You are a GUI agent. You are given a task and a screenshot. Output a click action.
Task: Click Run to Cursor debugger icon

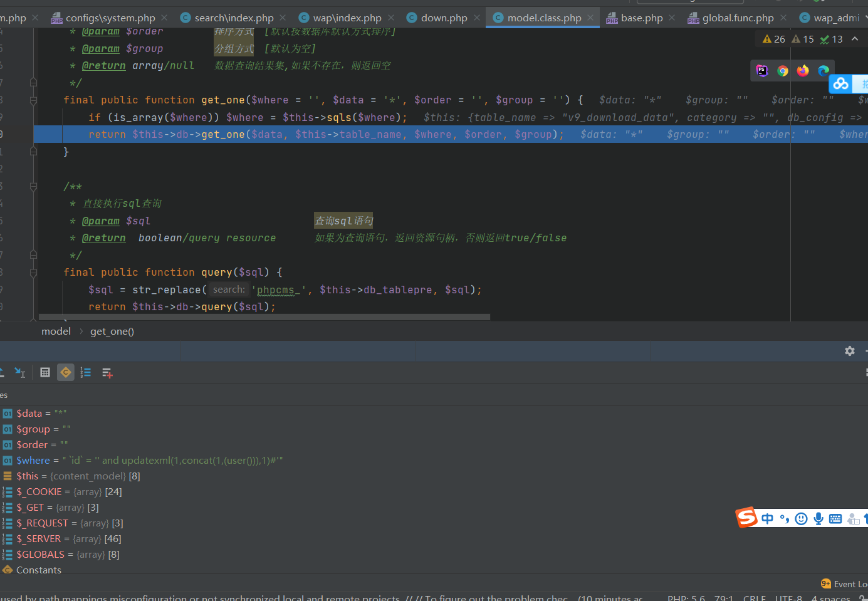coord(20,373)
